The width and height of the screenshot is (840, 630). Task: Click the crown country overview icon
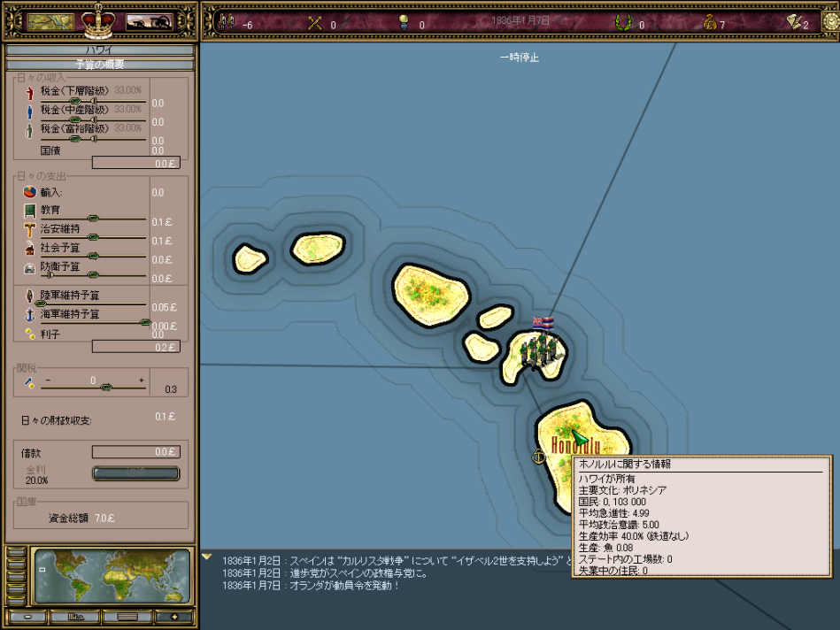[x=98, y=20]
